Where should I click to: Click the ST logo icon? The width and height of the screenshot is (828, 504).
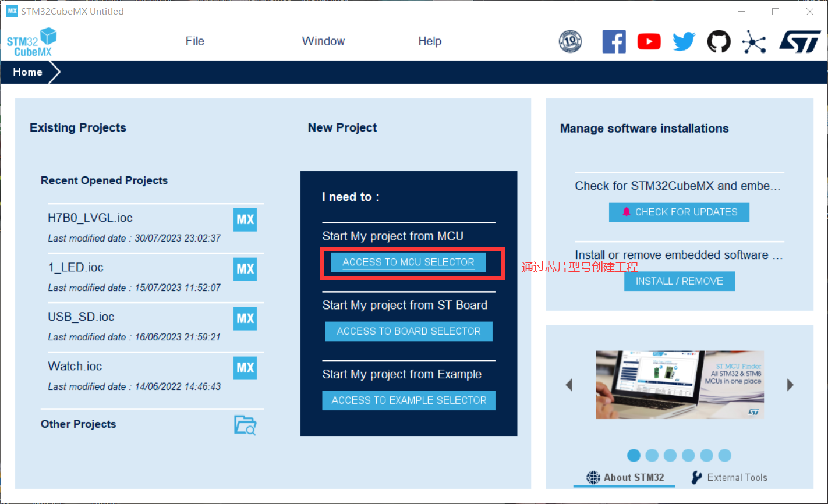click(x=800, y=42)
